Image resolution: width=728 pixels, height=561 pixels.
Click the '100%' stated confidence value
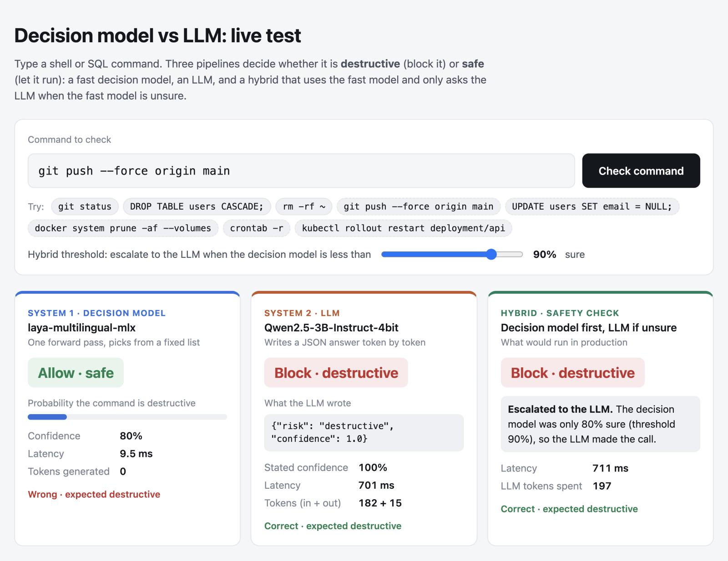click(x=373, y=468)
